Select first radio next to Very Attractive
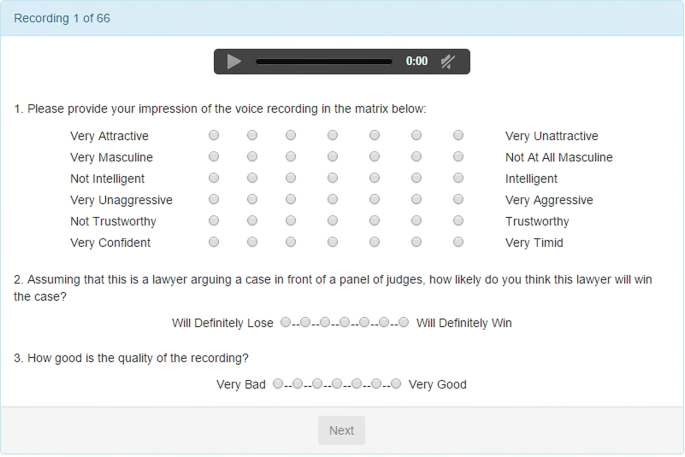 [214, 135]
